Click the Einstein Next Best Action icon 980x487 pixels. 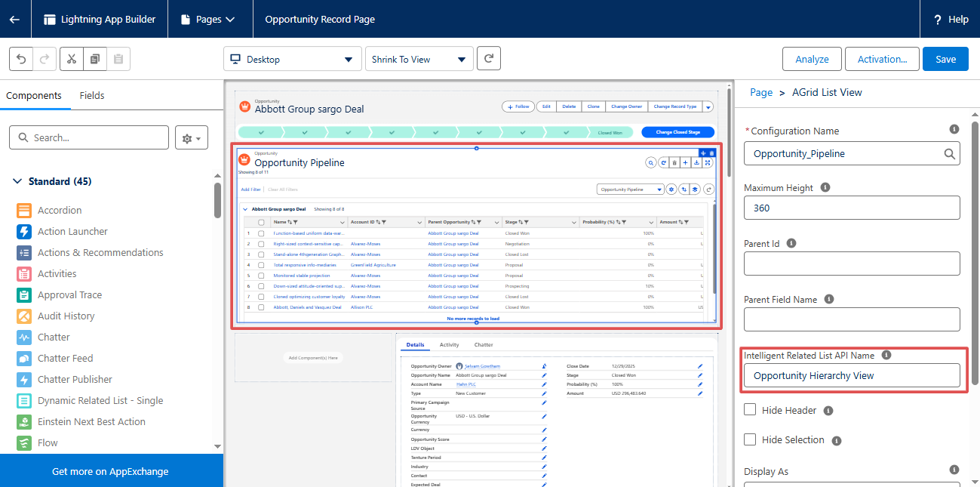point(24,422)
